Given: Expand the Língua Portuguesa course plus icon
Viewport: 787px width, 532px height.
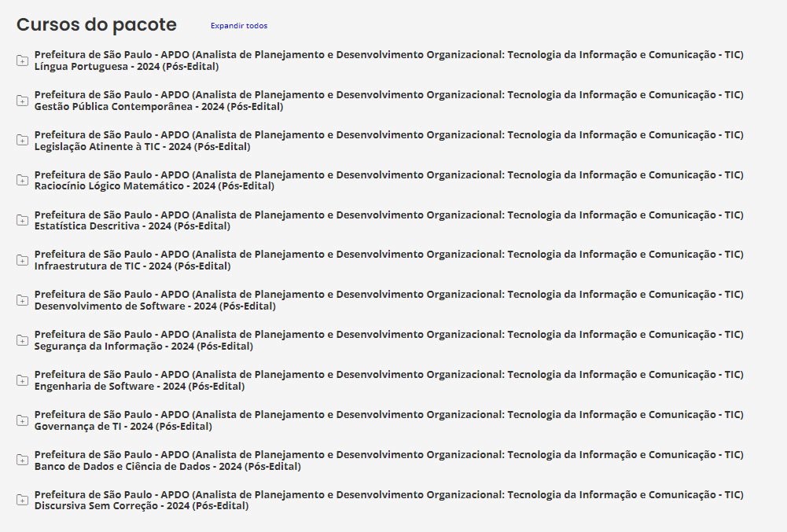Looking at the screenshot, I should (x=22, y=61).
